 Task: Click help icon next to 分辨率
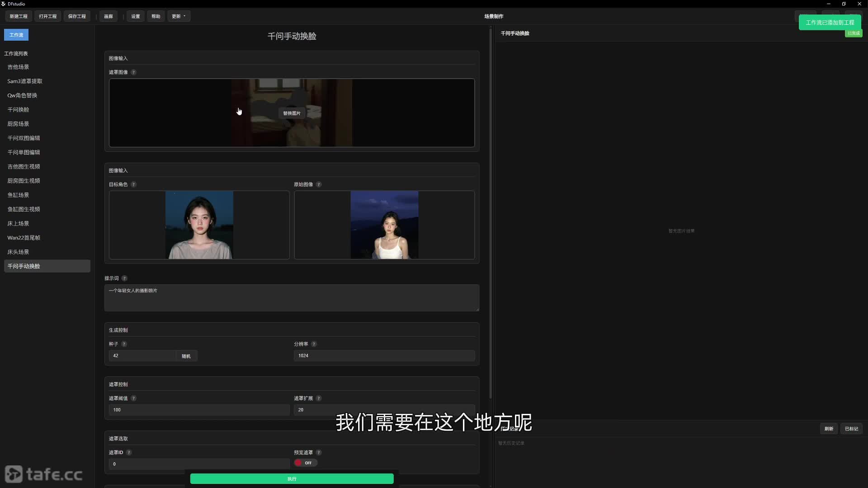pos(314,344)
